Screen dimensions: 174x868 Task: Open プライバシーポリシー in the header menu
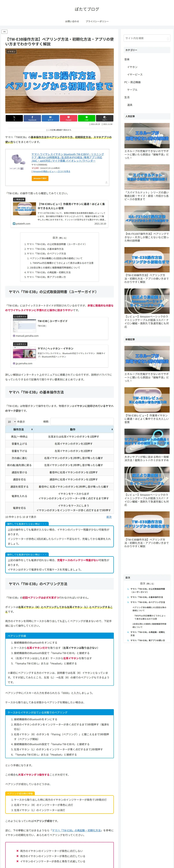[97, 21]
